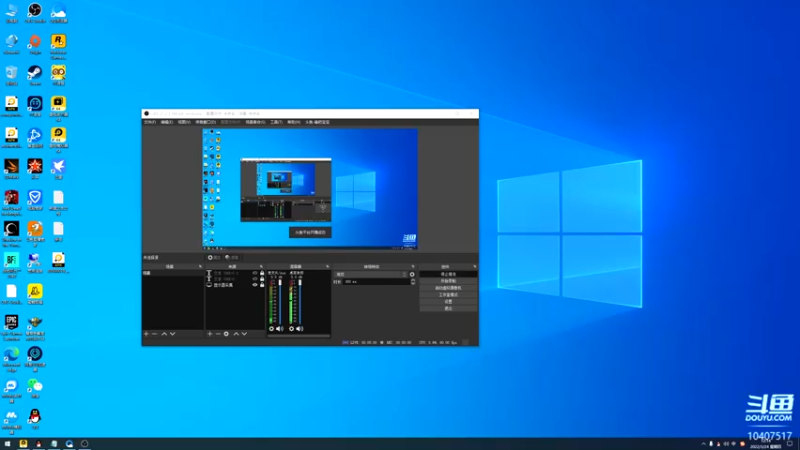
Task: Move the scene up in Scenes panel
Action: coord(164,334)
